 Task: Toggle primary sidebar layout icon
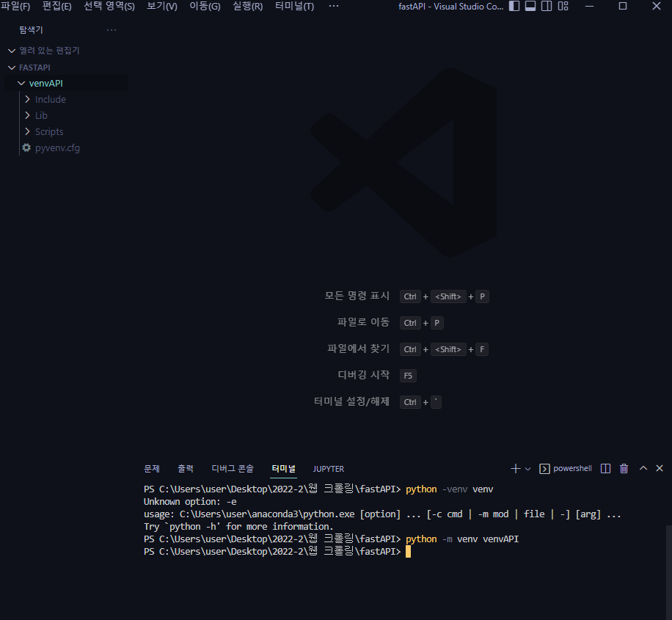[x=514, y=6]
